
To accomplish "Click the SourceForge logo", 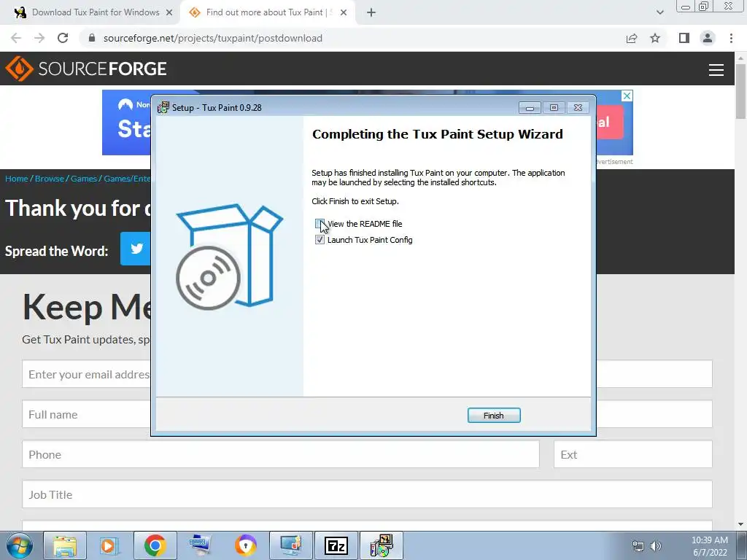I will (86, 69).
